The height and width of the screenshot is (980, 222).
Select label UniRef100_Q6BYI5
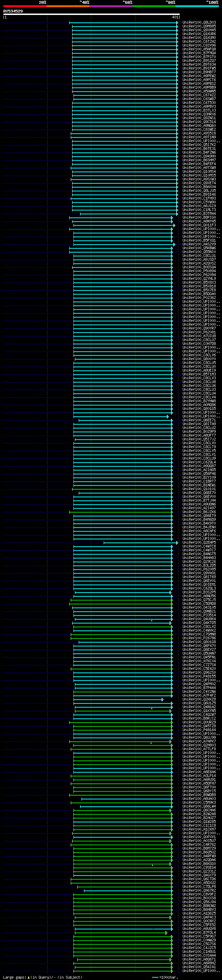(x=199, y=791)
